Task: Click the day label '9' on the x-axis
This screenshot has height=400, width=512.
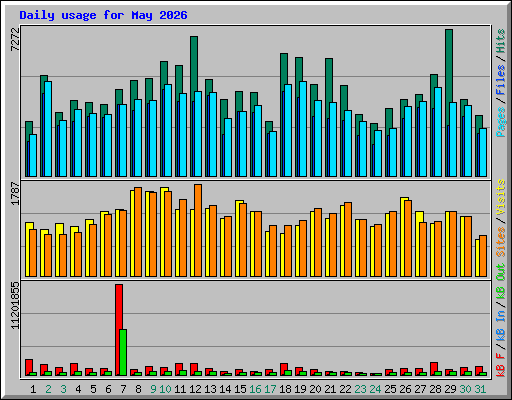Action: 153,389
